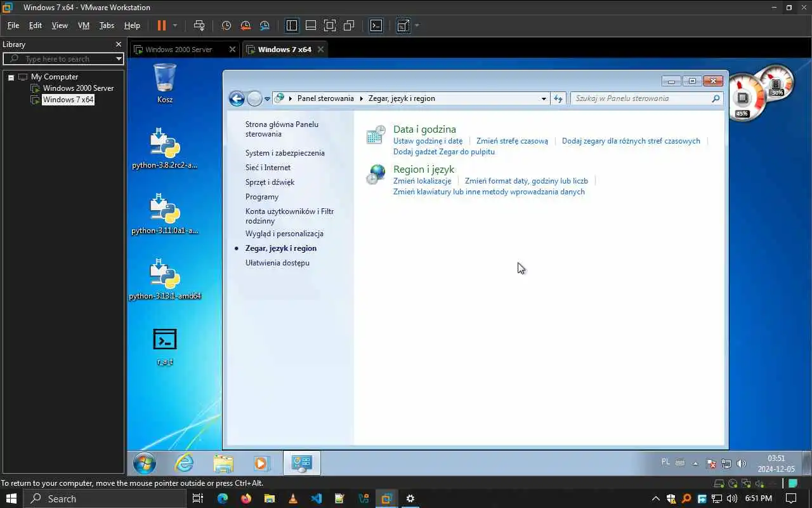Select the r_a_t terminal desktop icon

(165, 347)
